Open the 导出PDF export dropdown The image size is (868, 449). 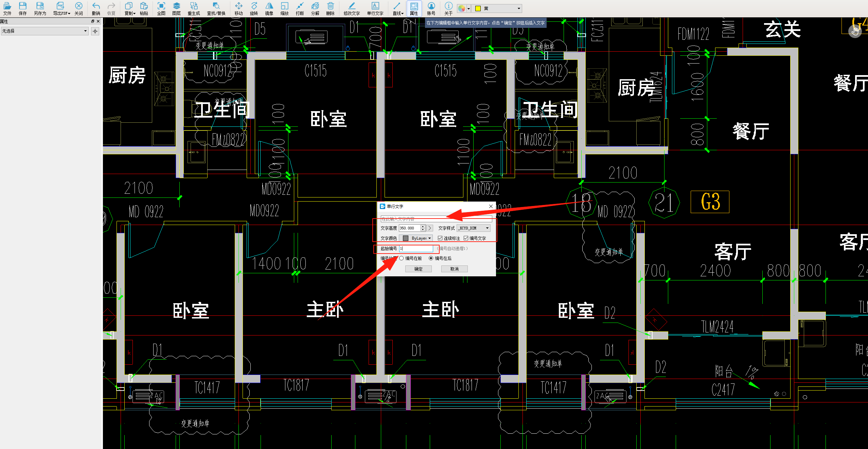point(61,8)
